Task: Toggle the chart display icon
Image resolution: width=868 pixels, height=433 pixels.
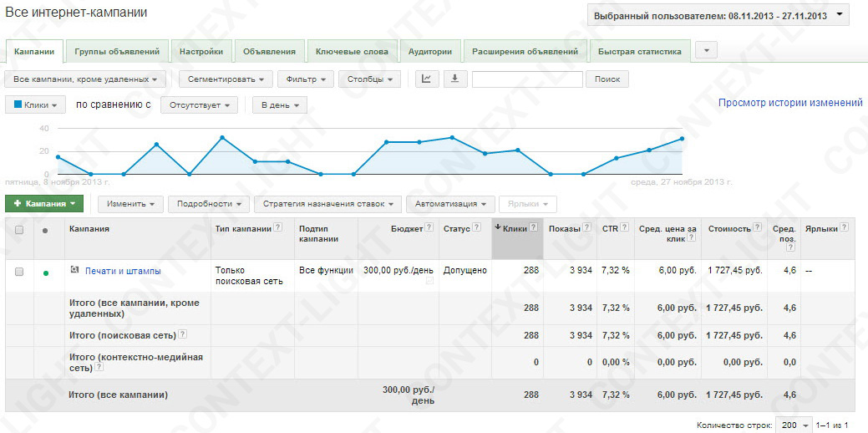Action: (427, 79)
